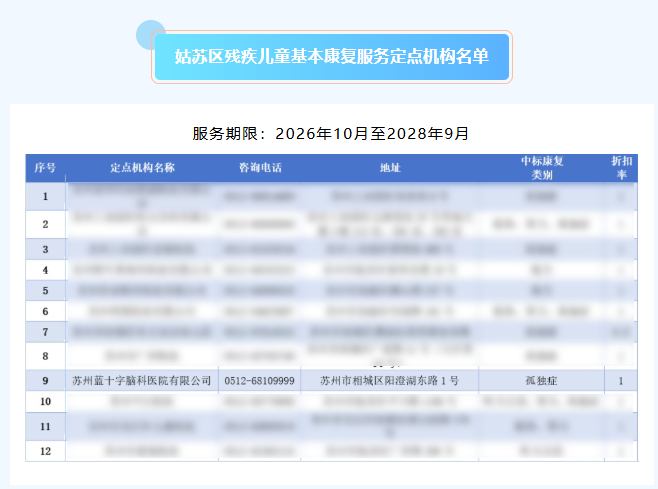Click the row number 1 cell

(45, 196)
